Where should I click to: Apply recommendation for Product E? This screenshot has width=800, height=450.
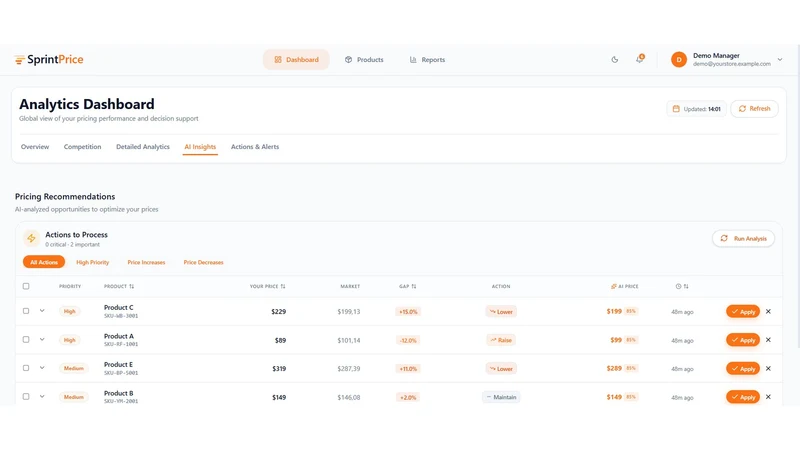743,368
